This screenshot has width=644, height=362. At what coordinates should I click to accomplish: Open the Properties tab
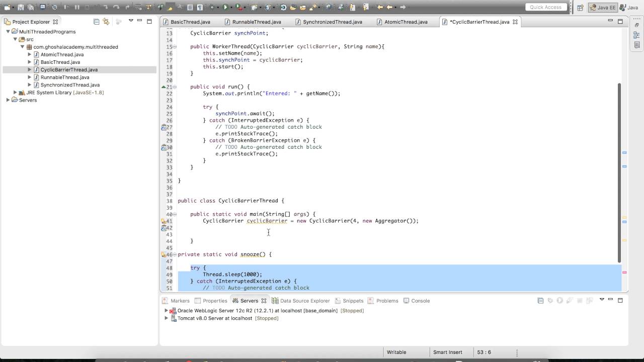click(x=211, y=301)
